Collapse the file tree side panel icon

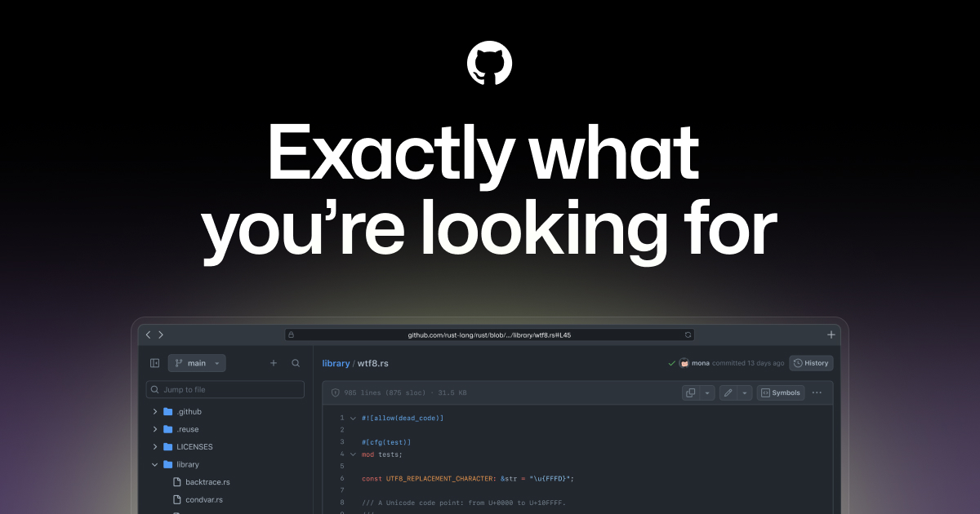[154, 363]
